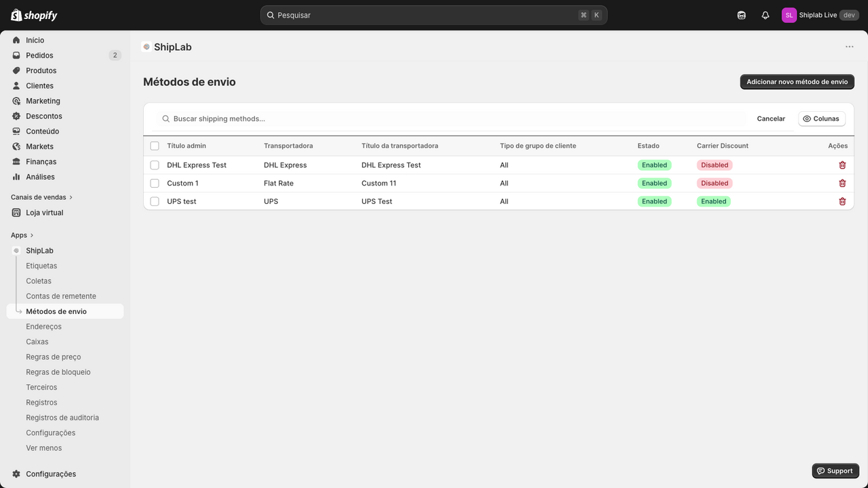Collapse app links with Ver menos
This screenshot has width=868, height=488.
(x=44, y=448)
